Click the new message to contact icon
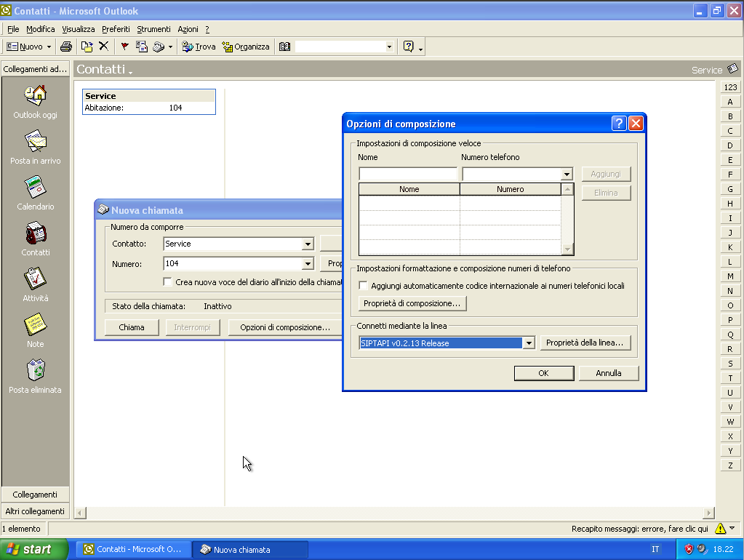 [141, 47]
